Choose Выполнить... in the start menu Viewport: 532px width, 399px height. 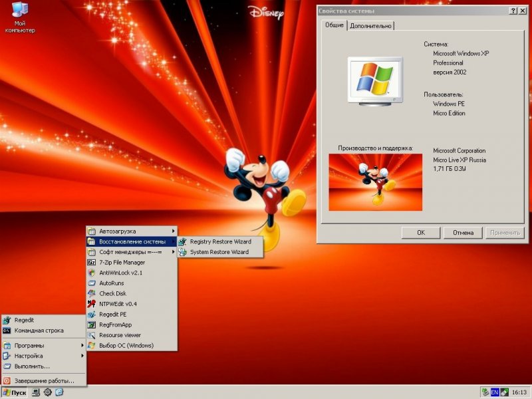43,366
